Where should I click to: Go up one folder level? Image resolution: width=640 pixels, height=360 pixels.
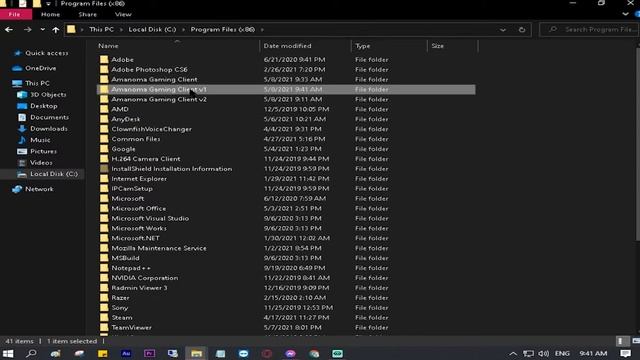pyautogui.click(x=56, y=29)
